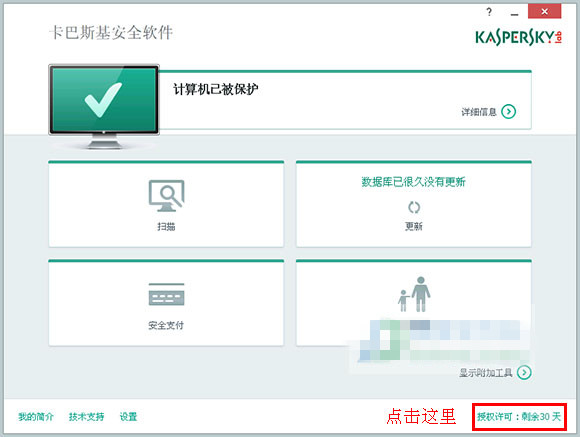Click the 显示附加工具 text link
580x437 pixels.
click(x=486, y=373)
